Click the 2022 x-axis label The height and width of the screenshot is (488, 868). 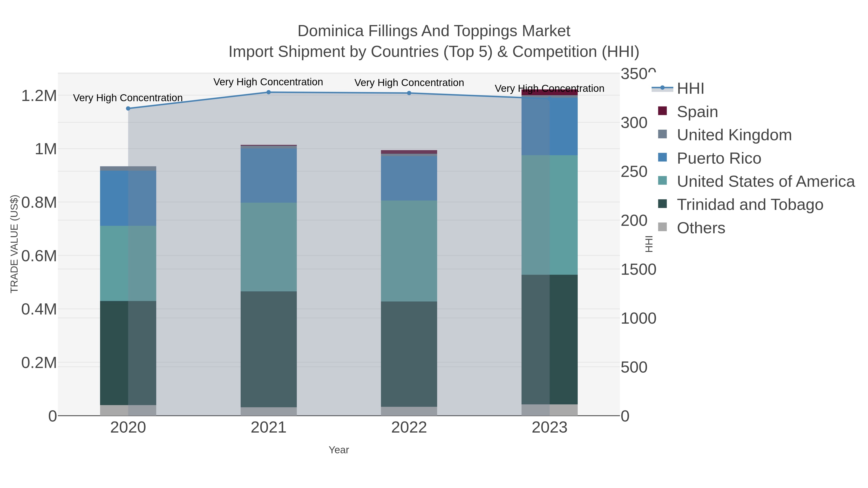click(x=409, y=428)
